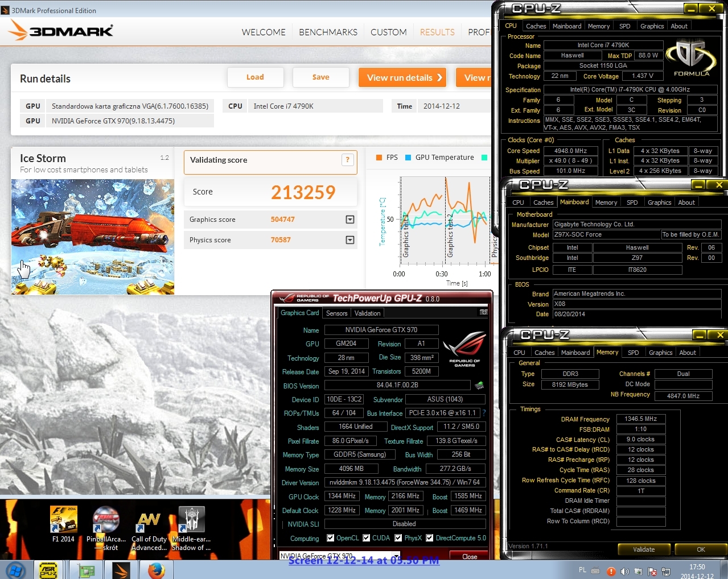This screenshot has height=579, width=728.
Task: Select the PinballArcade shortcut on the desktop
Action: 106,528
